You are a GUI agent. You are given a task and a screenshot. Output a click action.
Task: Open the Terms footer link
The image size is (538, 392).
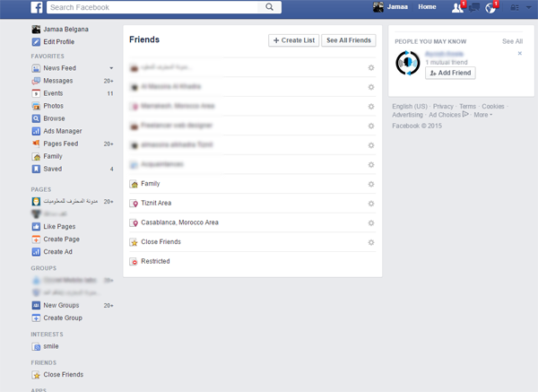467,107
